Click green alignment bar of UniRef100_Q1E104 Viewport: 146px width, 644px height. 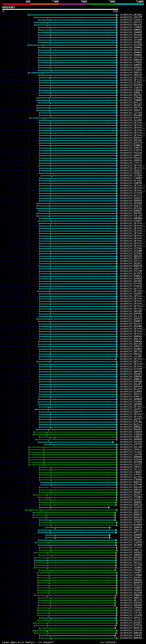(71, 510)
